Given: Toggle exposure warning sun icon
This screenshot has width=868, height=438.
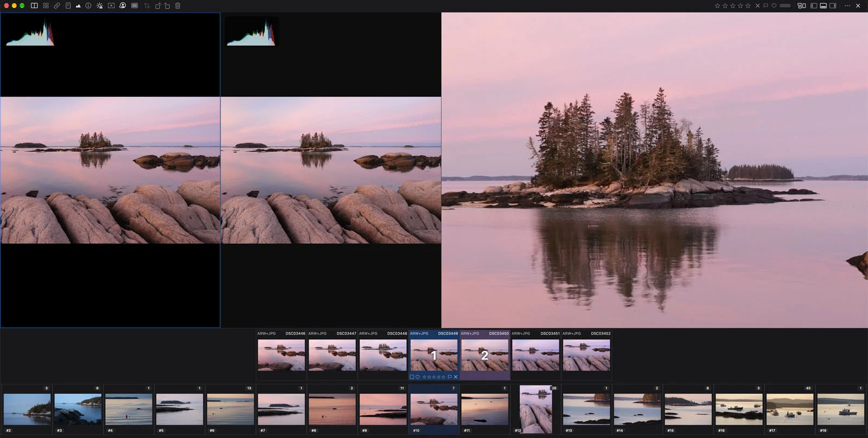Looking at the screenshot, I should coord(100,5).
